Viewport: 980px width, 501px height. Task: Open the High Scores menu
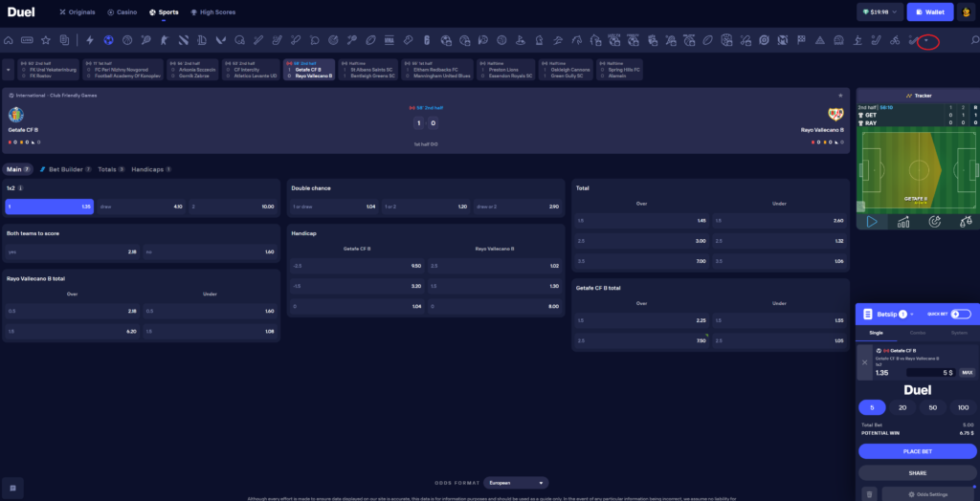click(213, 11)
